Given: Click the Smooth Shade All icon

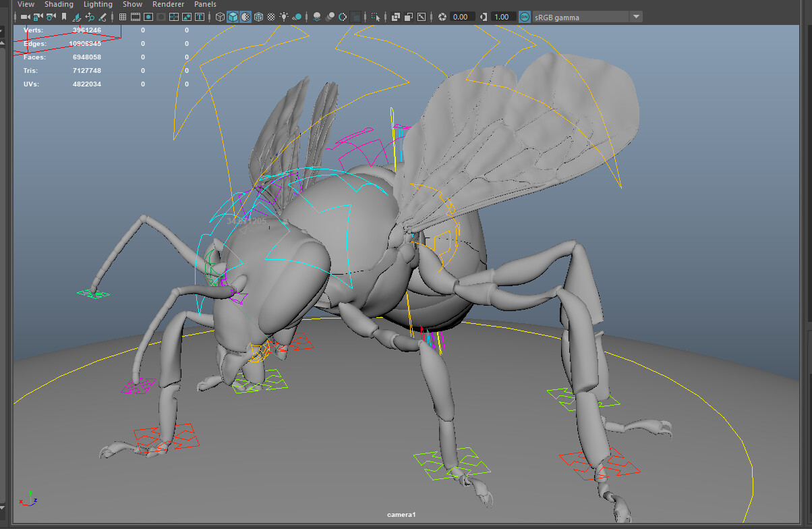Looking at the screenshot, I should [x=233, y=17].
